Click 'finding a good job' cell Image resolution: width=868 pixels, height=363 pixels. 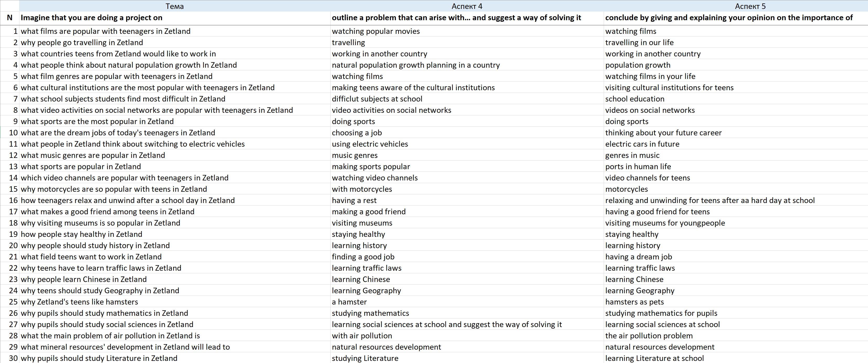467,257
